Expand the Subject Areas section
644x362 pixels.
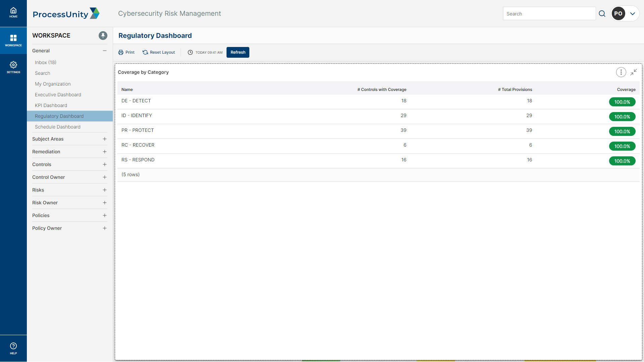click(105, 139)
